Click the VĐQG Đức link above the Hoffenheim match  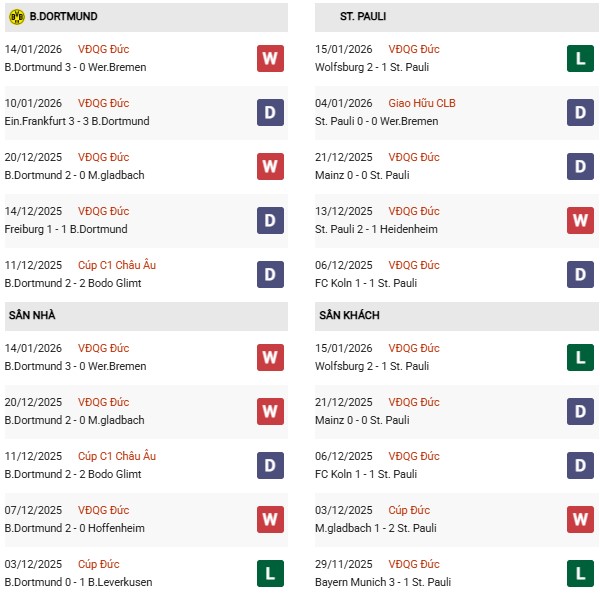click(x=103, y=510)
